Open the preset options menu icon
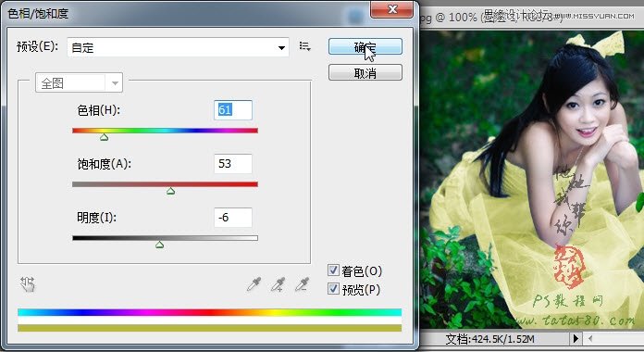This screenshot has height=352, width=644. point(304,46)
